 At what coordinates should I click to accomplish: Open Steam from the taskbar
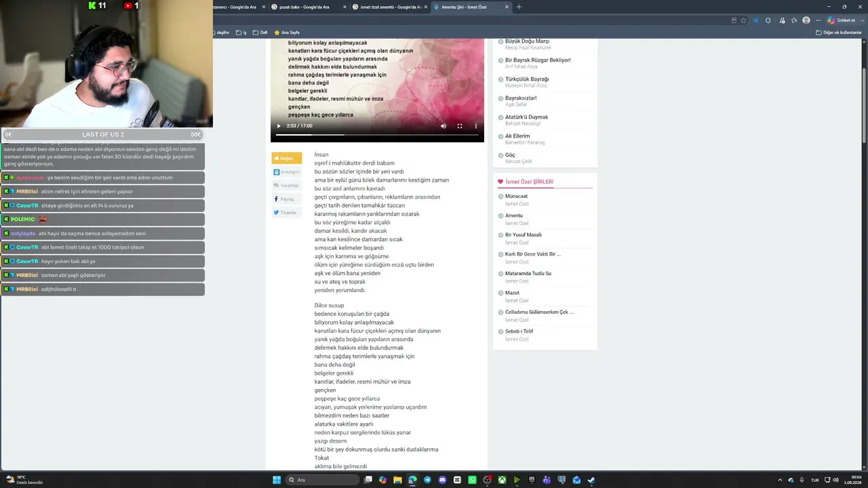591,480
